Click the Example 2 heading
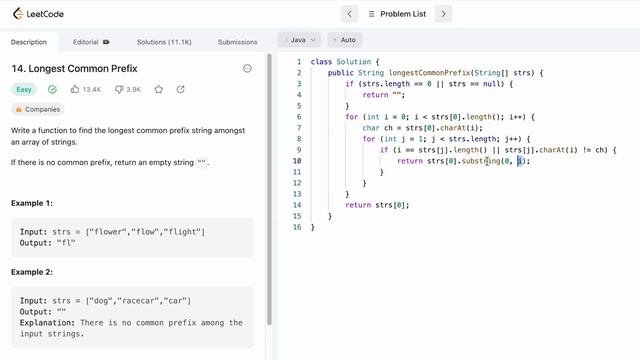 click(32, 272)
